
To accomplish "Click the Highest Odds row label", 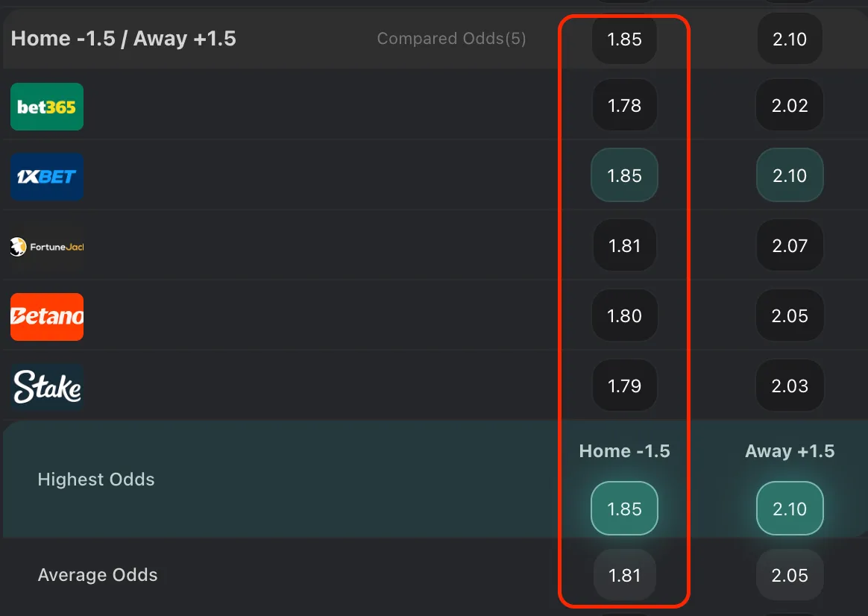I will (x=95, y=479).
